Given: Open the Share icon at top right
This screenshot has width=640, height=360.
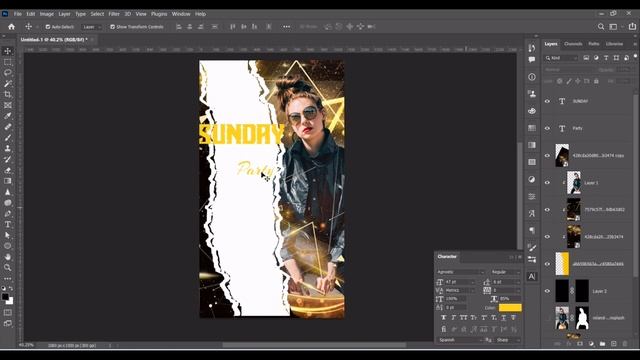Looking at the screenshot, I should [632, 27].
